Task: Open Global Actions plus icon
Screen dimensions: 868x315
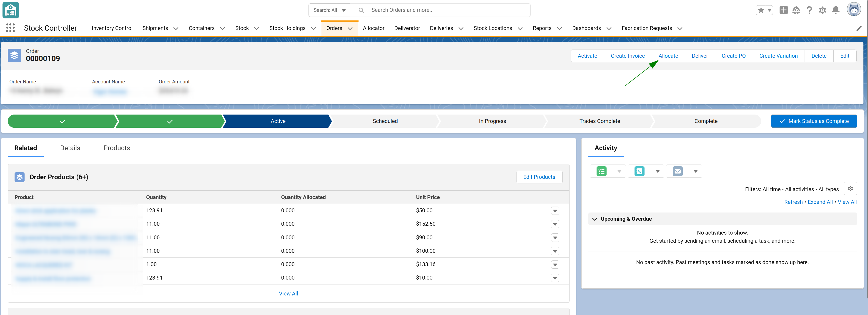Action: click(x=784, y=10)
